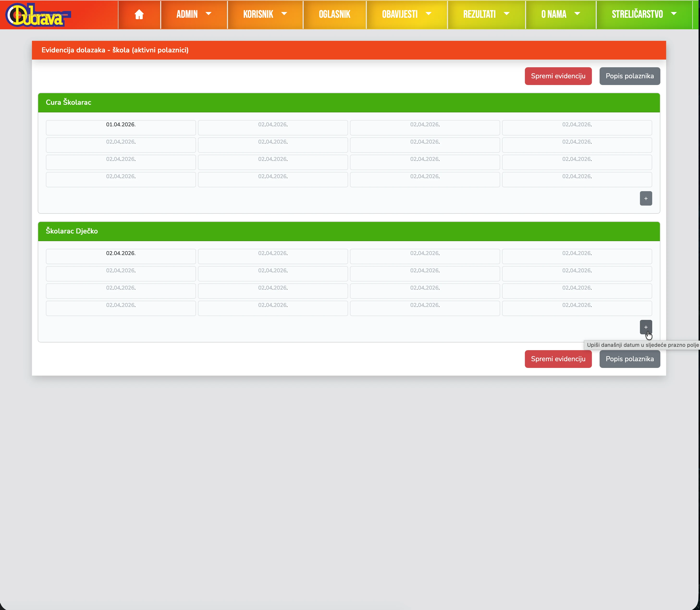The height and width of the screenshot is (610, 700).
Task: Open the REZULTATI dropdown
Action: click(486, 14)
